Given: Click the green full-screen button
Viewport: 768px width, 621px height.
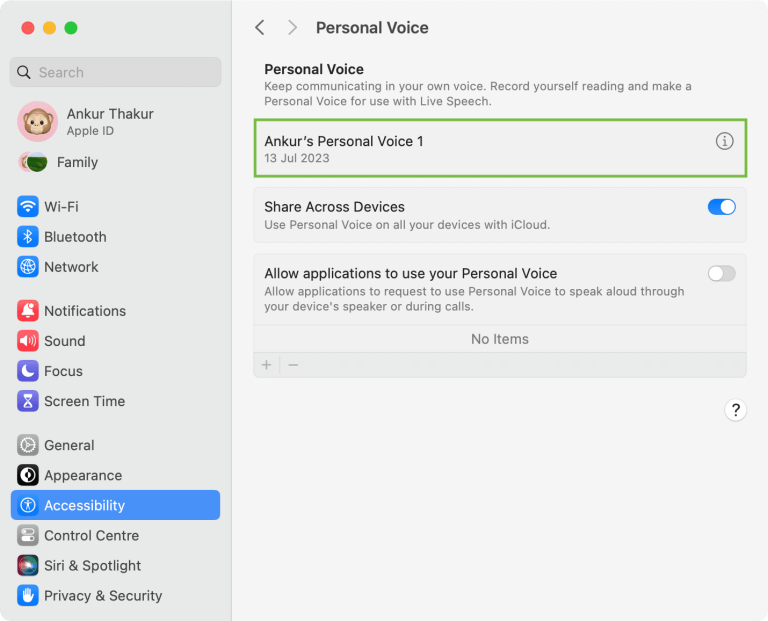Looking at the screenshot, I should click(x=71, y=28).
